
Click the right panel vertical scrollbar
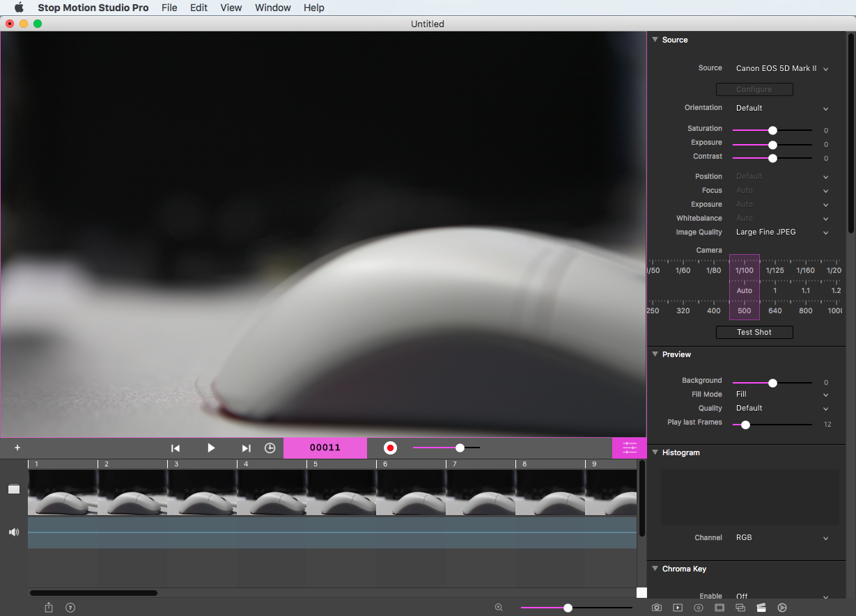coord(850,132)
